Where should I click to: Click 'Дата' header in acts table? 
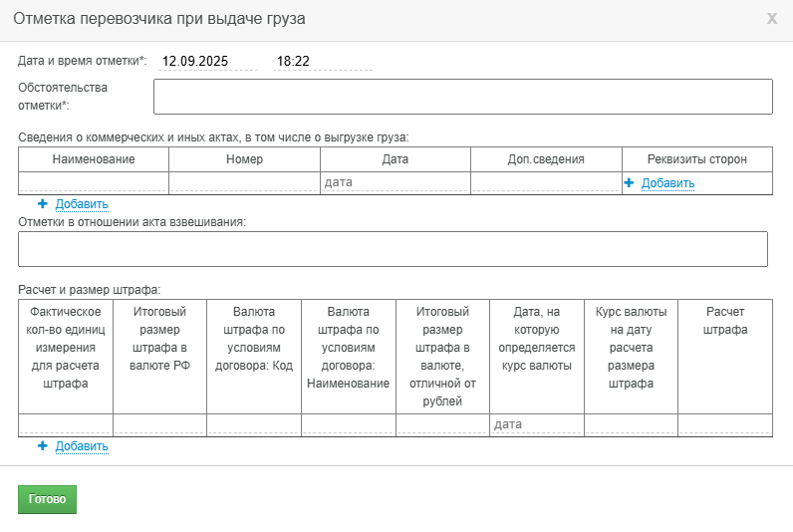click(x=395, y=159)
